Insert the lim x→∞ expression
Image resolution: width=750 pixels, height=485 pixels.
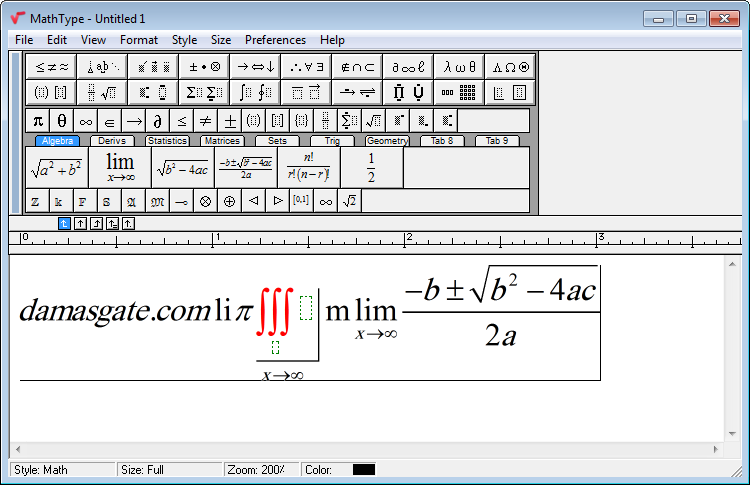click(120, 168)
